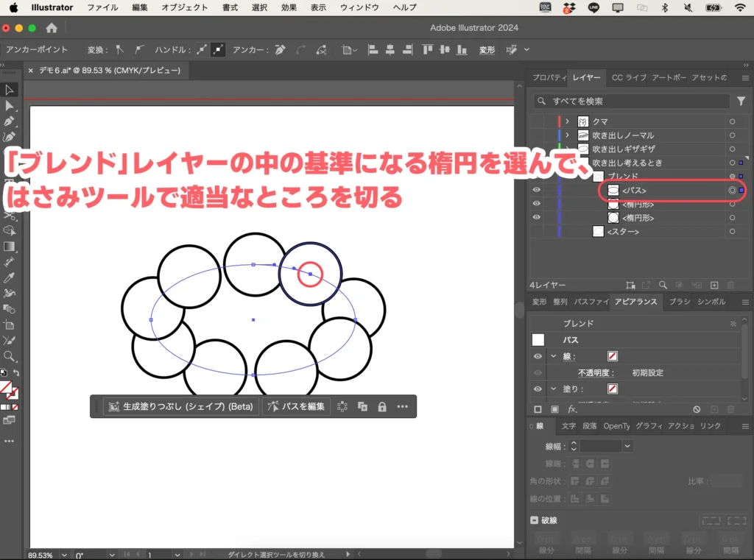Hide the <パス> layer with its eye toggle
Image resolution: width=754 pixels, height=560 pixels.
pos(537,190)
